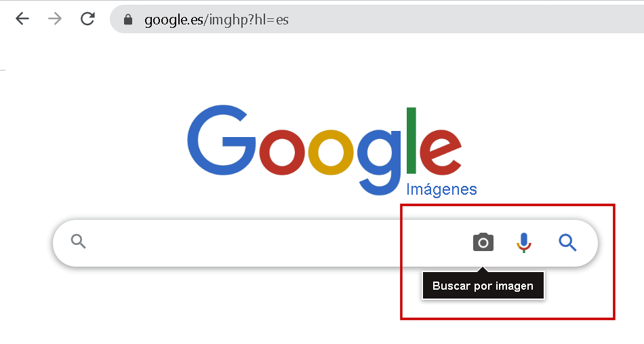Select the google.es/imghp?hl=es URL text

pos(216,20)
